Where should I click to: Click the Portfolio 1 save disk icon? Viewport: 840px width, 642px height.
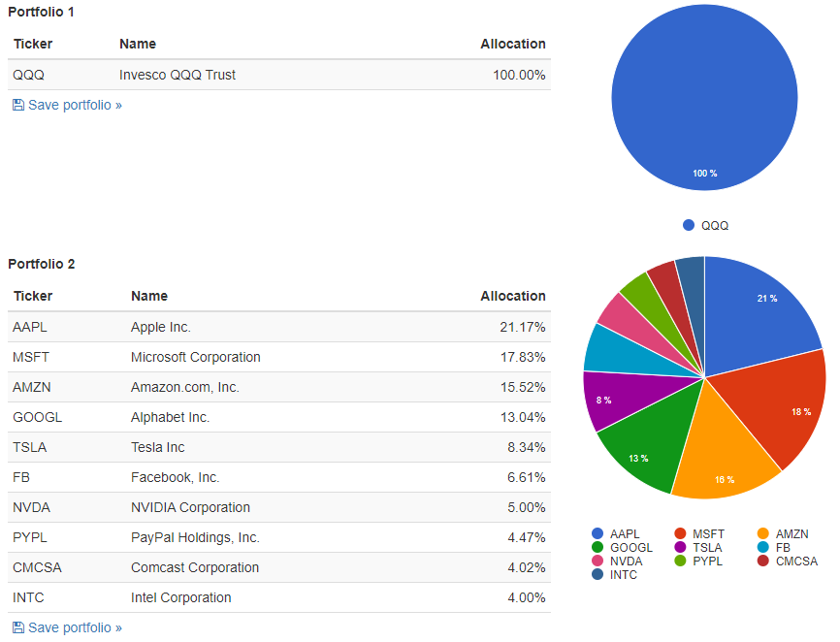(x=18, y=105)
